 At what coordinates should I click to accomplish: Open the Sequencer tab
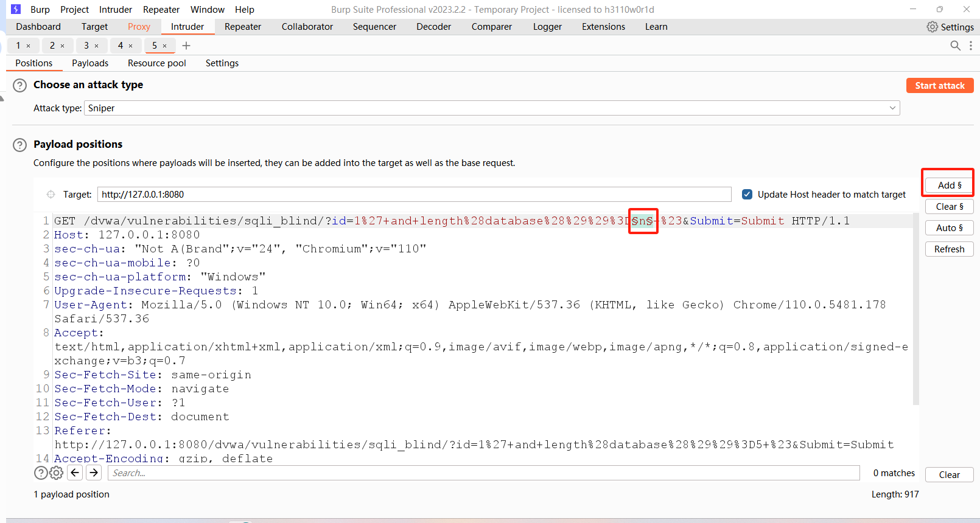(x=374, y=27)
